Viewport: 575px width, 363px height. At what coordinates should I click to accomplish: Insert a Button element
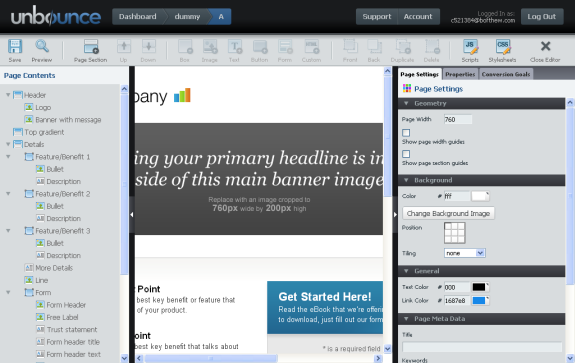260,51
